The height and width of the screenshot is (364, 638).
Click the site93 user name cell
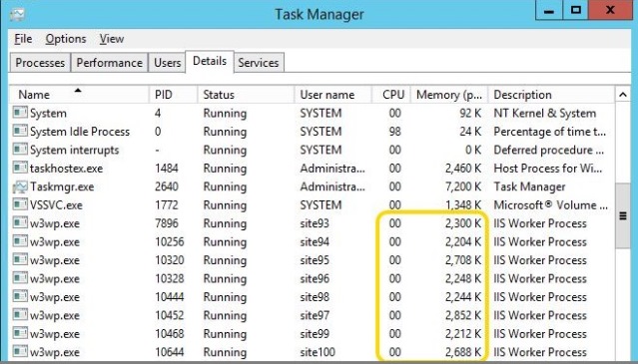click(x=315, y=223)
